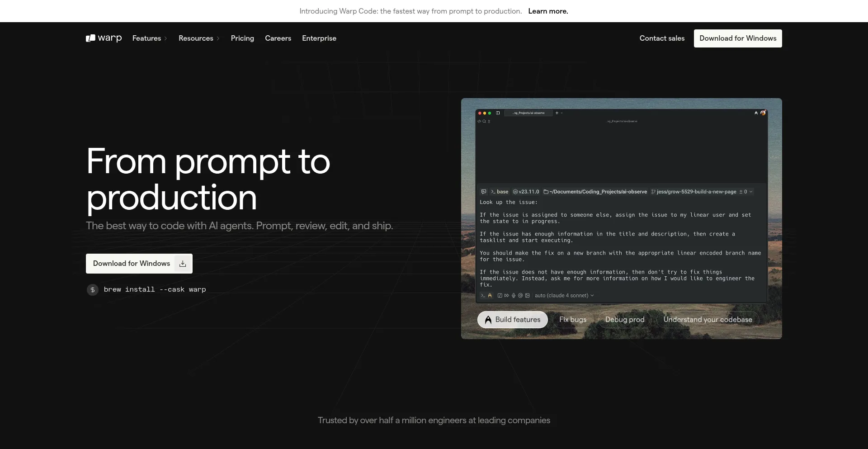
Task: Click the folder path ~/Documents/Coding_Projects/ai-observe chip
Action: 595,192
